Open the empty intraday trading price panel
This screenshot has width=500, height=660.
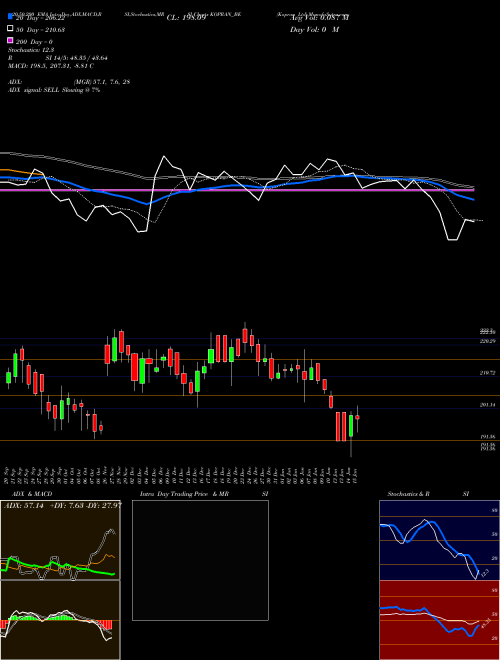(x=200, y=560)
